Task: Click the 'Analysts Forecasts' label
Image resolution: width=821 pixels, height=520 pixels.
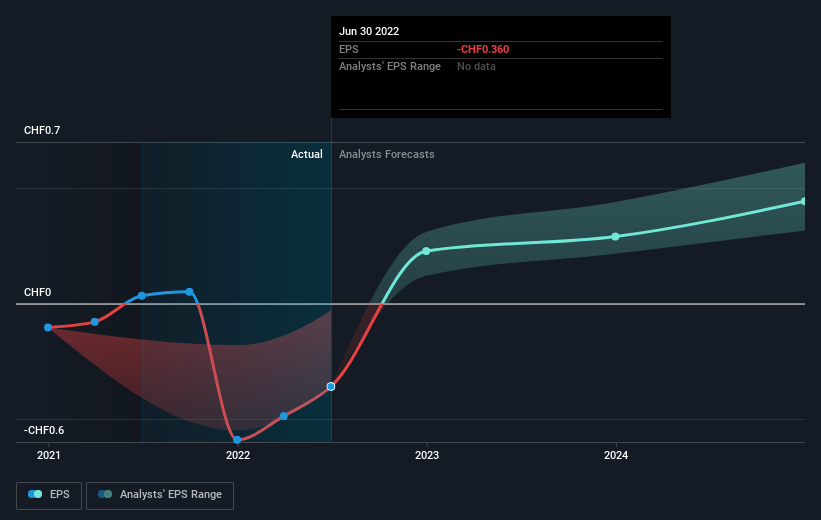Action: (386, 154)
